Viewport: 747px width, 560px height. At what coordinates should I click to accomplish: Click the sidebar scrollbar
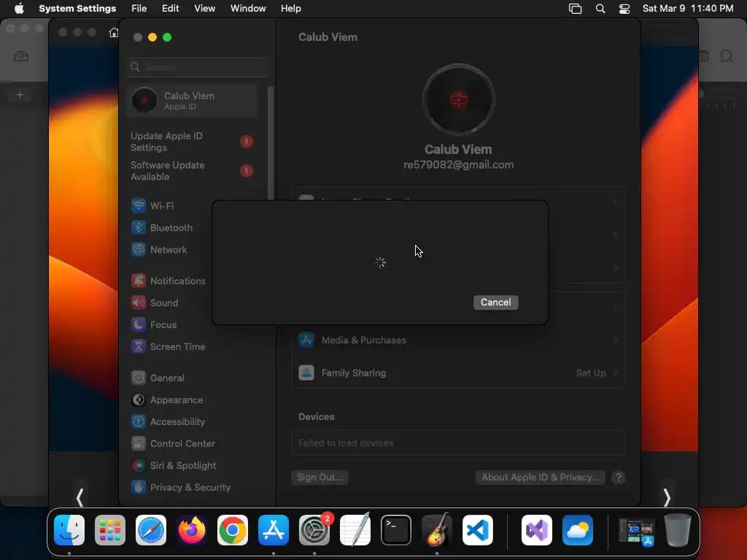coord(271,143)
